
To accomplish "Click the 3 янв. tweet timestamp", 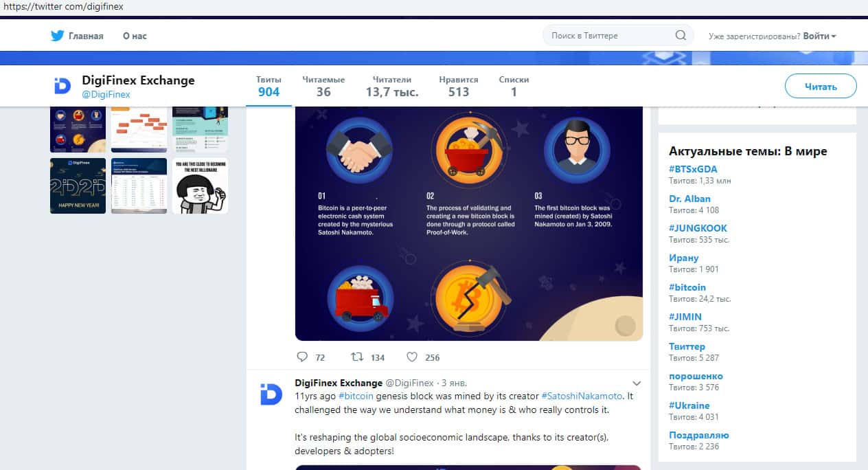I will [x=454, y=383].
